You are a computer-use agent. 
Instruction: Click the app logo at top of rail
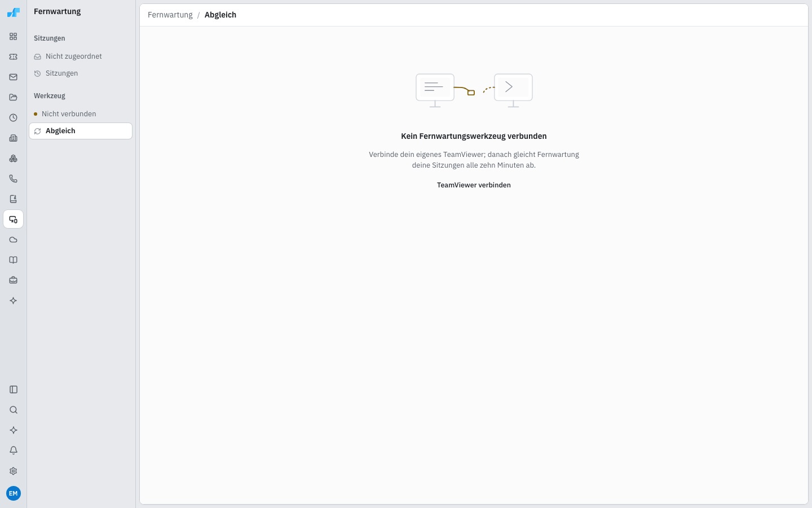(x=13, y=12)
